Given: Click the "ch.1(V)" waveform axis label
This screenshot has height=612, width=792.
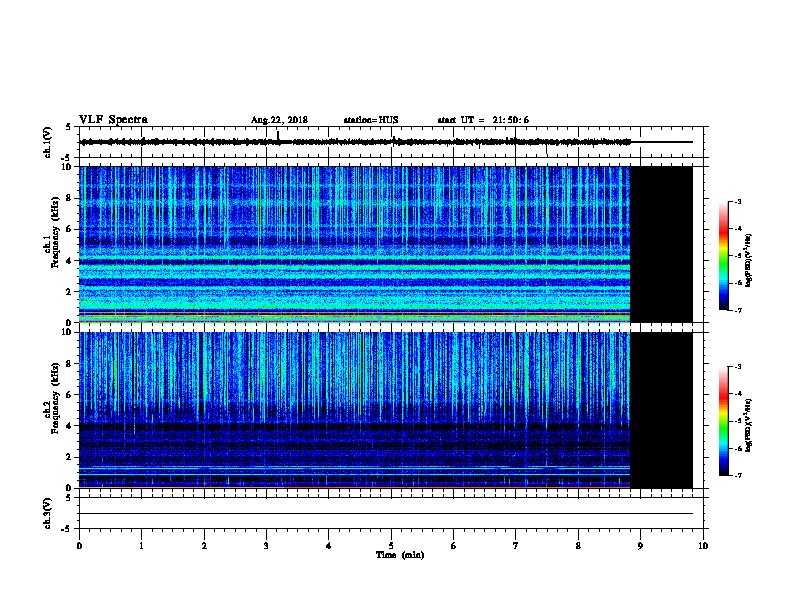Looking at the screenshot, I should 47,142.
